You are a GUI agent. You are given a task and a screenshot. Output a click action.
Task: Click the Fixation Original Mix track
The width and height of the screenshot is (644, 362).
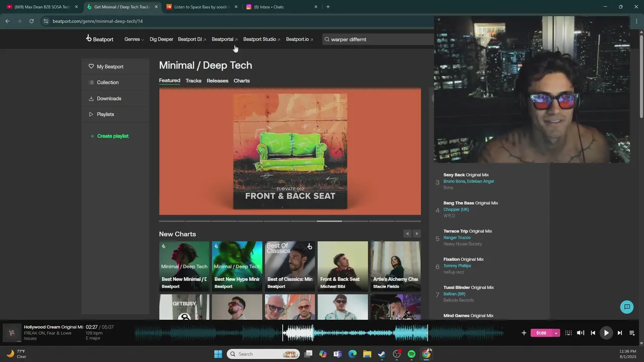coord(463,259)
